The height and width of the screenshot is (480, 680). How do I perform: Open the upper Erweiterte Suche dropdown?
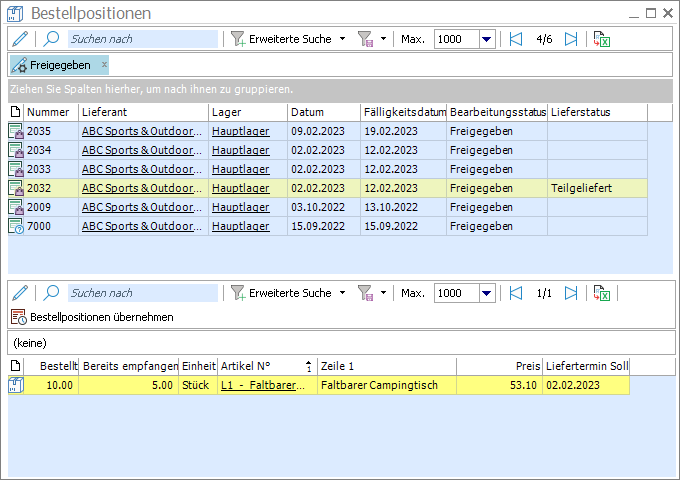tap(342, 39)
